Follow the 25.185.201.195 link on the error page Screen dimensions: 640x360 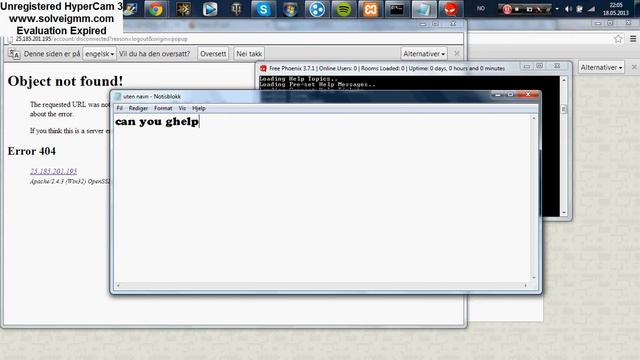click(53, 171)
